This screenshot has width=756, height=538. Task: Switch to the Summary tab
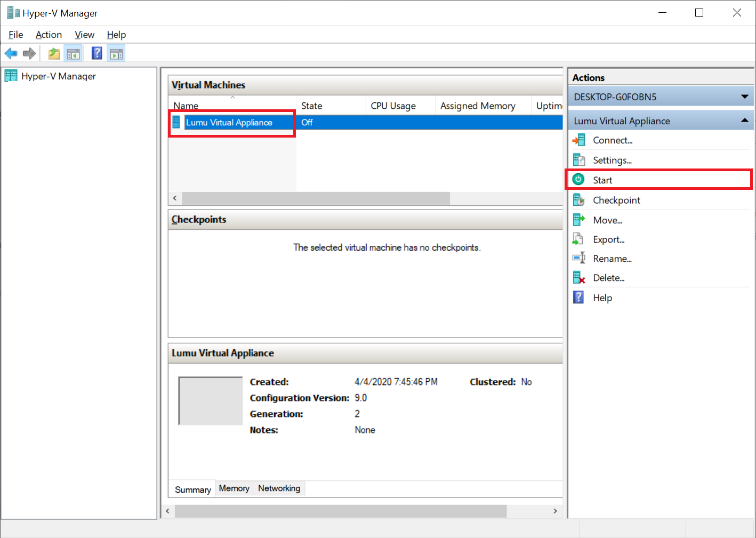193,489
